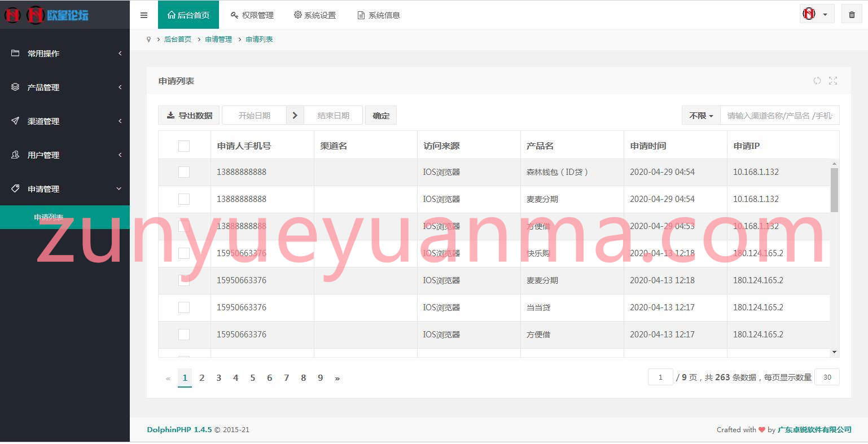This screenshot has width=868, height=444.
Task: Go to page 9 in pagination
Action: coord(321,378)
